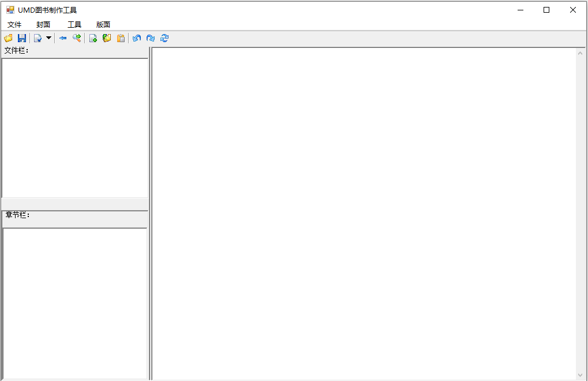Click the folder with green arrow icon
This screenshot has width=588, height=381.
107,38
